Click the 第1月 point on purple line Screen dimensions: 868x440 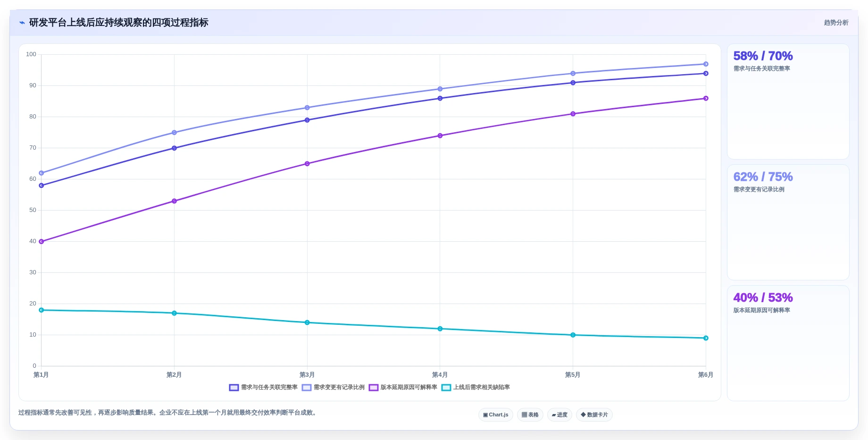(x=42, y=242)
